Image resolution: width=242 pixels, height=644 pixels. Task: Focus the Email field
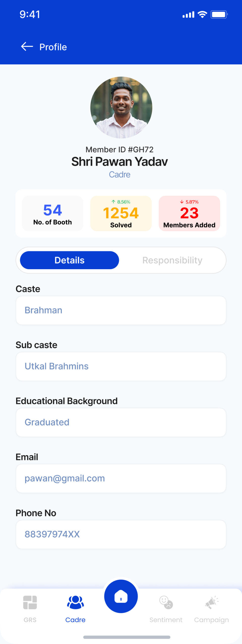pos(121,478)
